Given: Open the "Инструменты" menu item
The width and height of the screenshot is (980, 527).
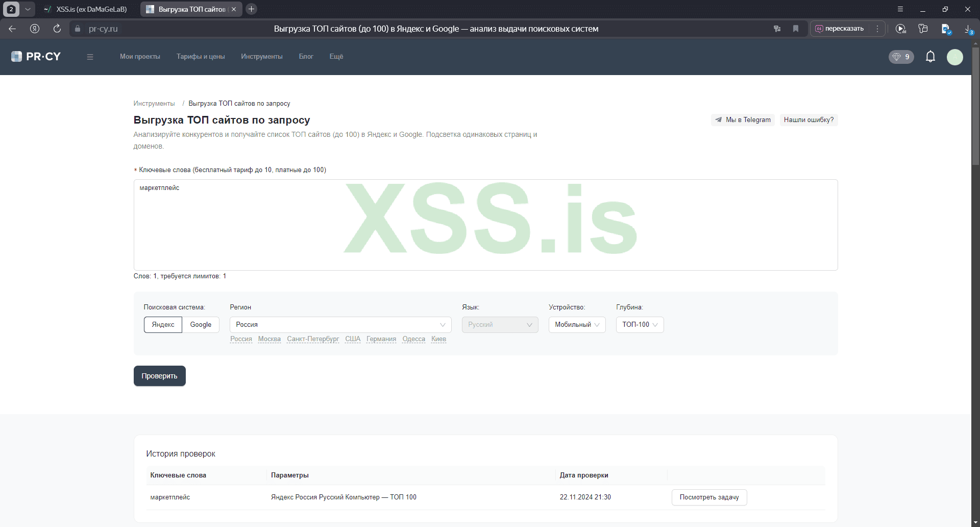Looking at the screenshot, I should pos(262,57).
